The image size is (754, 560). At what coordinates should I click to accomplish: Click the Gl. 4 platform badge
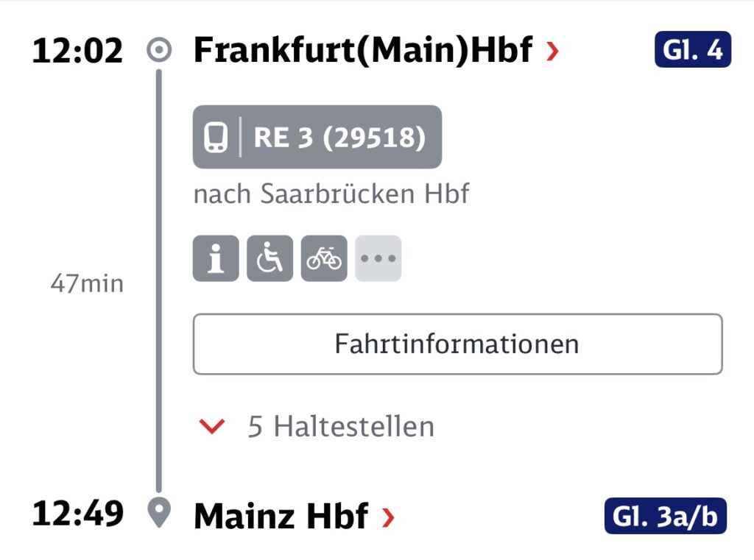pyautogui.click(x=693, y=49)
